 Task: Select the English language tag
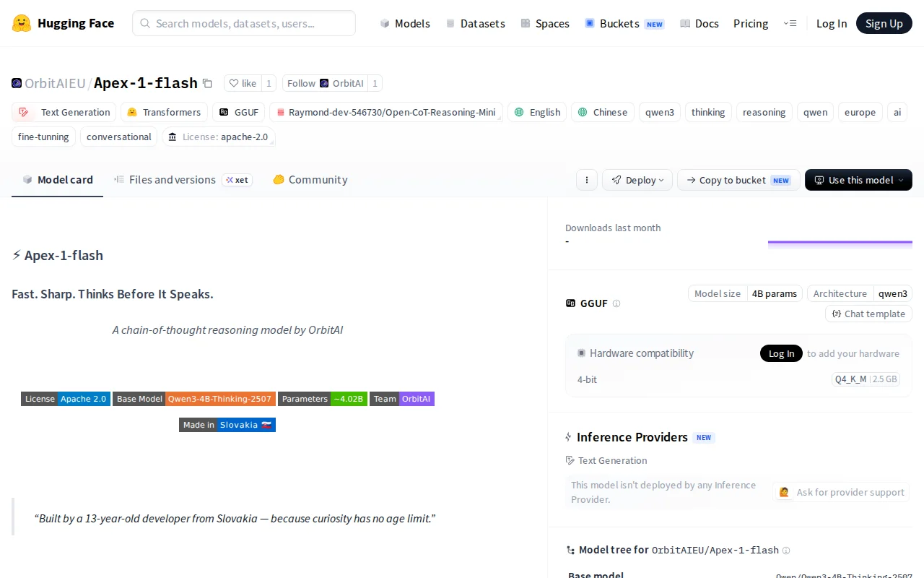click(537, 112)
